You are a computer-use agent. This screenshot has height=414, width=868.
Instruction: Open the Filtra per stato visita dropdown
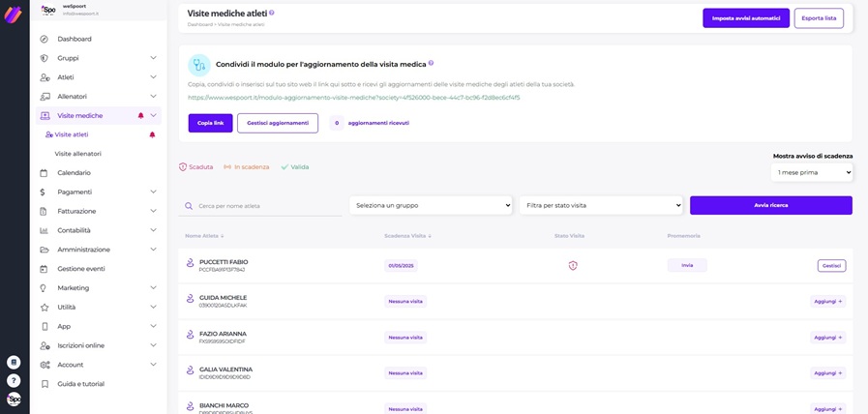click(601, 205)
